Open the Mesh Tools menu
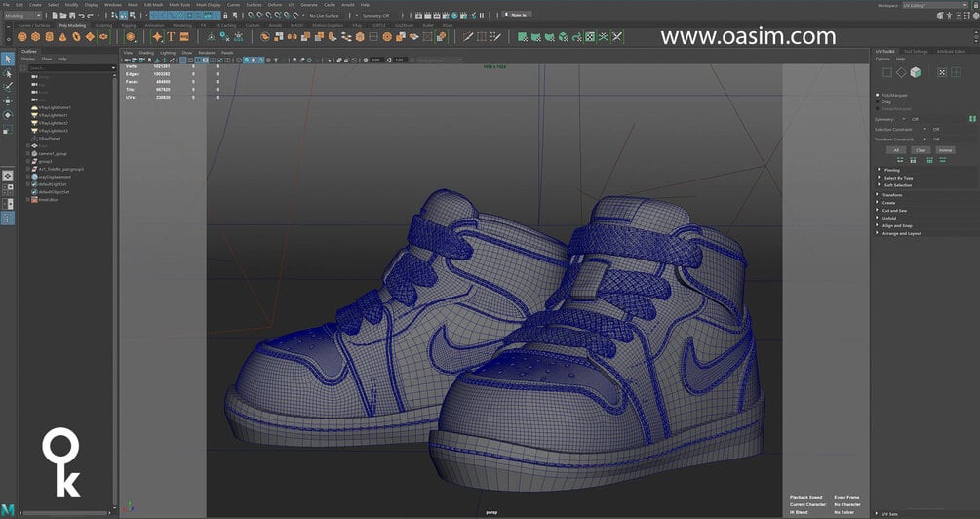Screen dimensions: 980x519 tap(179, 4)
